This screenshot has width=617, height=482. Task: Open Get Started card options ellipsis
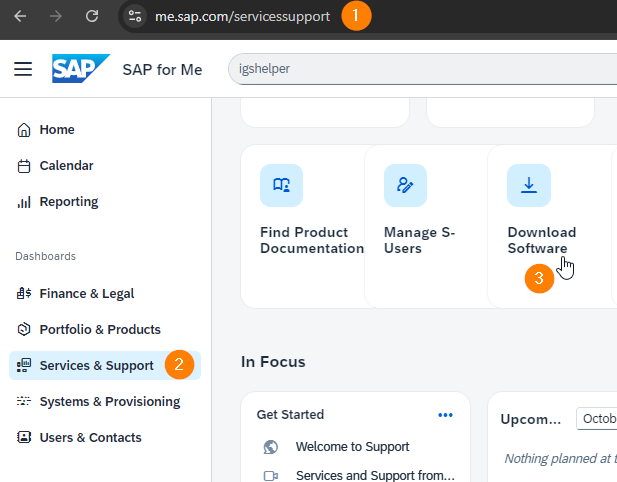(x=445, y=415)
